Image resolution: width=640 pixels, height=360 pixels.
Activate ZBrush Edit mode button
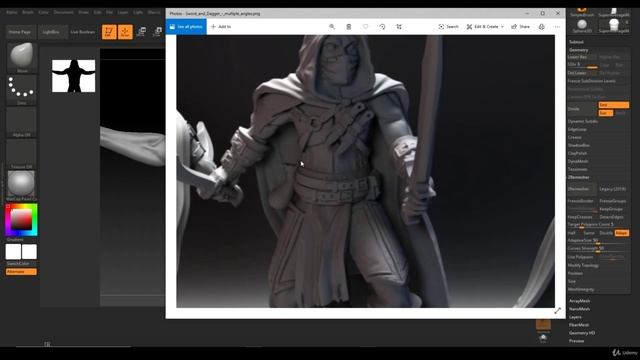point(109,32)
